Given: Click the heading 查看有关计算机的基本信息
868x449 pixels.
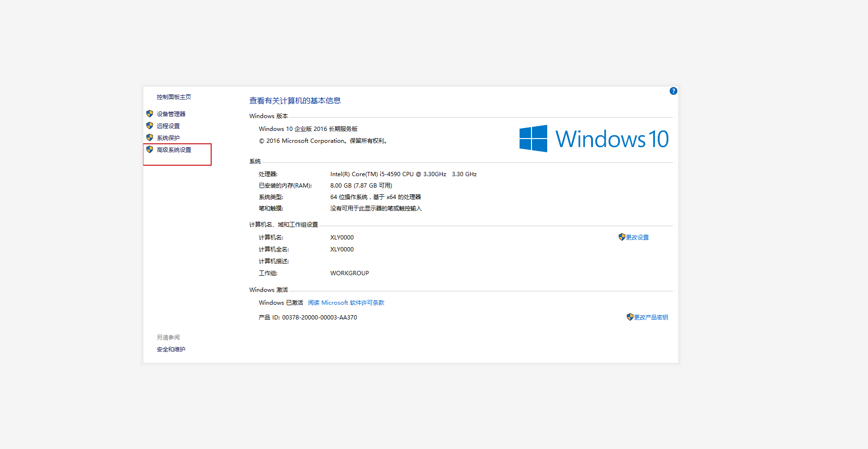Looking at the screenshot, I should 295,101.
